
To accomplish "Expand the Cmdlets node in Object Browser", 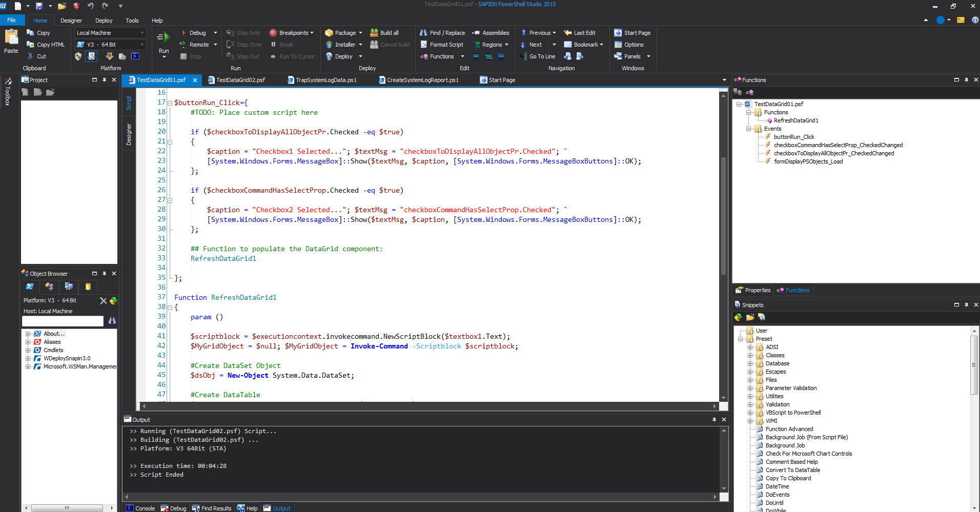I will [28, 351].
